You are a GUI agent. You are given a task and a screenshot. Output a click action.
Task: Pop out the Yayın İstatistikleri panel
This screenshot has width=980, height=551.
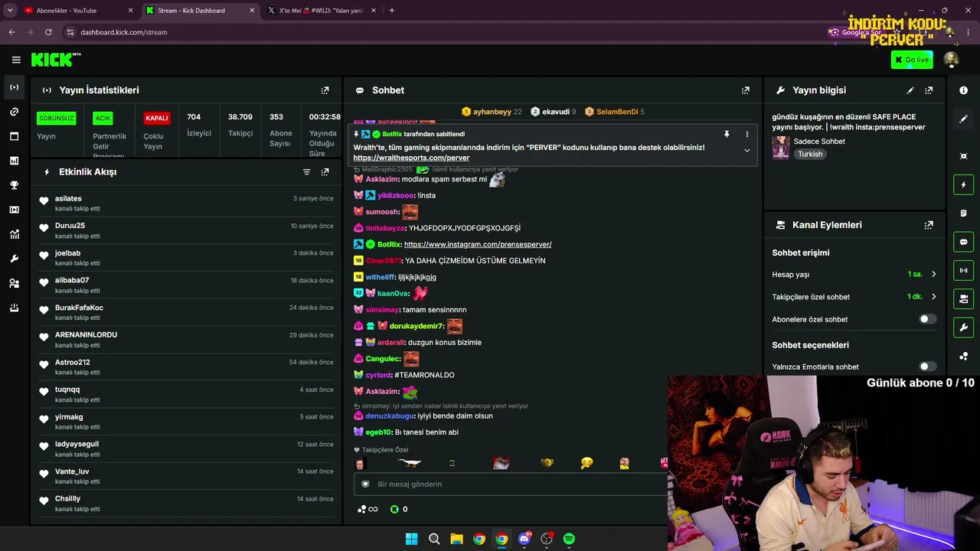pyautogui.click(x=325, y=90)
